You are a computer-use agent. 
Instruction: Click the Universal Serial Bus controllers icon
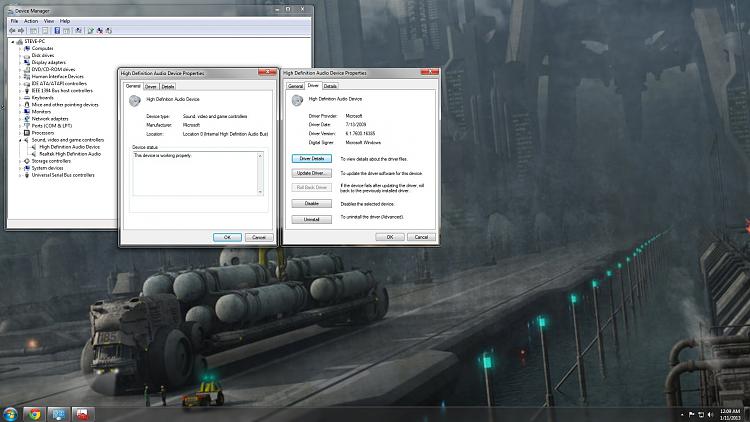[x=27, y=175]
